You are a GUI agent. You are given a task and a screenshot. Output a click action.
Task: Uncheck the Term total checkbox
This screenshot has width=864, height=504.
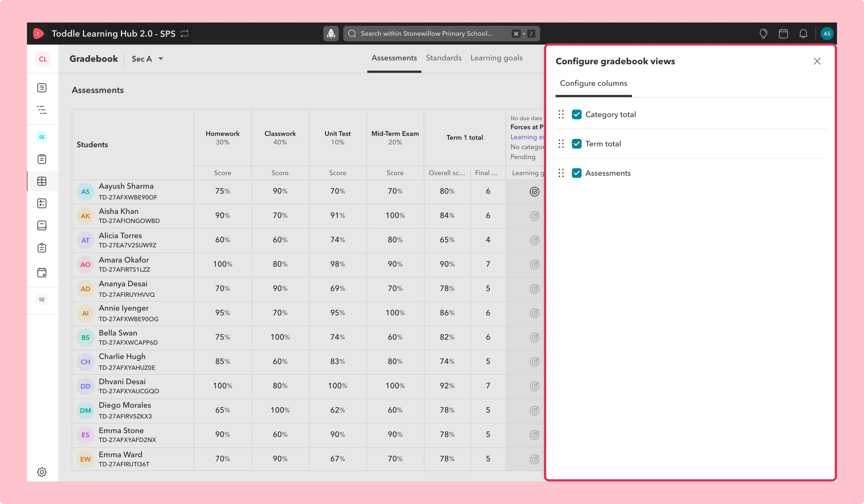tap(577, 144)
